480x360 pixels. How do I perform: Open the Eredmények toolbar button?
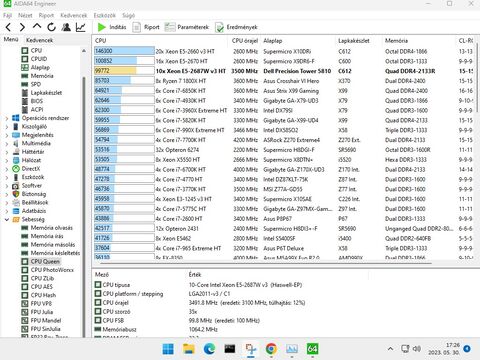[236, 27]
